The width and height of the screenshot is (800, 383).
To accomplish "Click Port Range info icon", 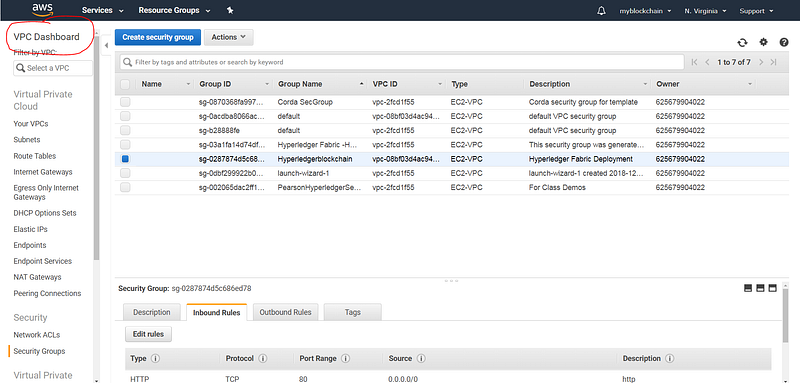I will pos(345,359).
